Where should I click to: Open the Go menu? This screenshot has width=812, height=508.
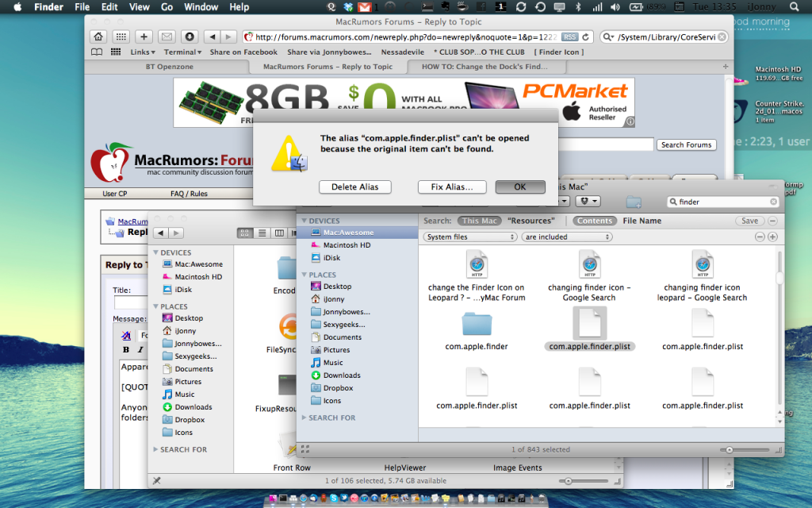tap(167, 6)
